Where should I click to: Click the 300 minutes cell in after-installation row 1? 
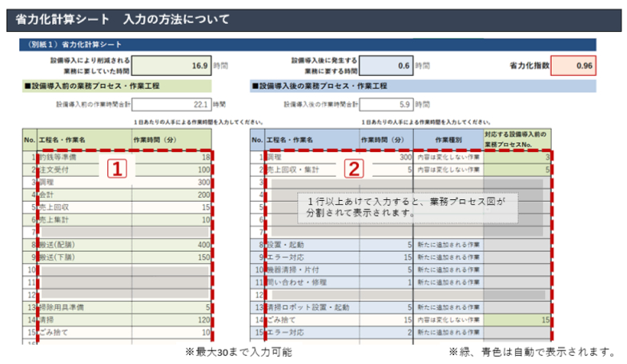pyautogui.click(x=386, y=158)
